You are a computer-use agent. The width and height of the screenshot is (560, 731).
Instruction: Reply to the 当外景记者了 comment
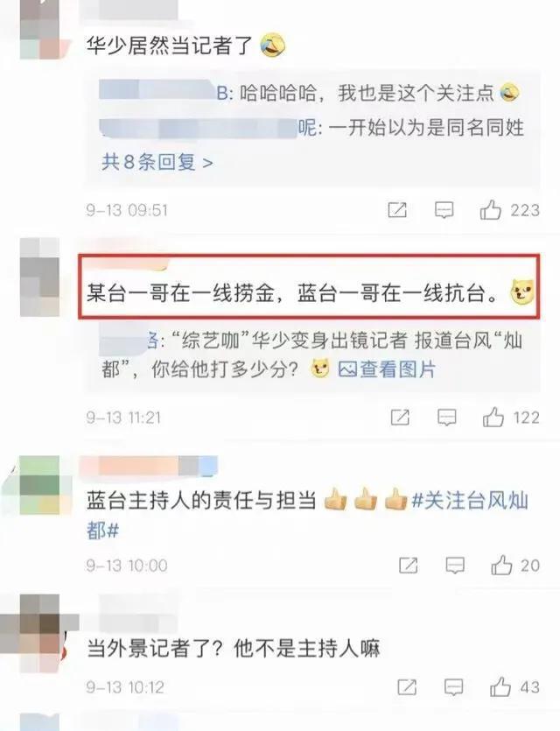tap(453, 687)
